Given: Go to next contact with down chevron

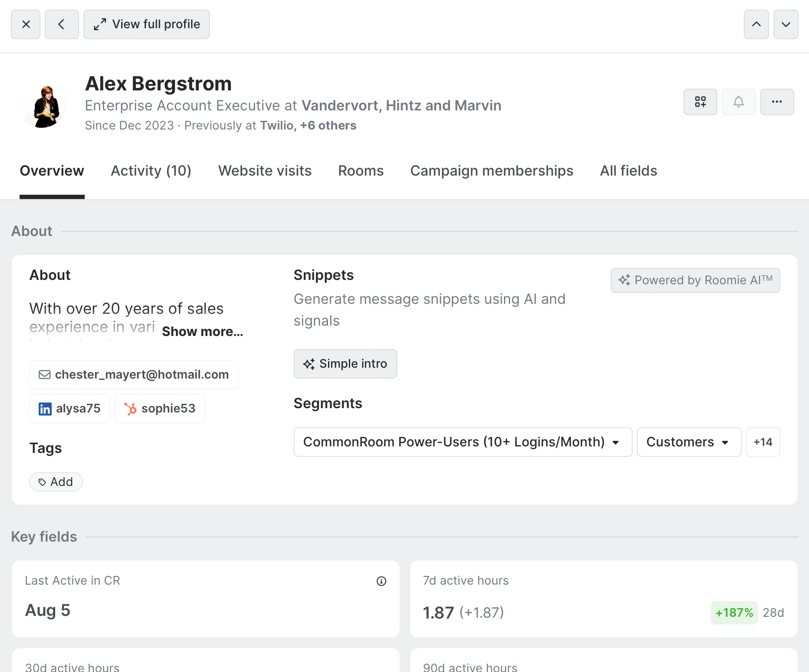Looking at the screenshot, I should pyautogui.click(x=786, y=24).
